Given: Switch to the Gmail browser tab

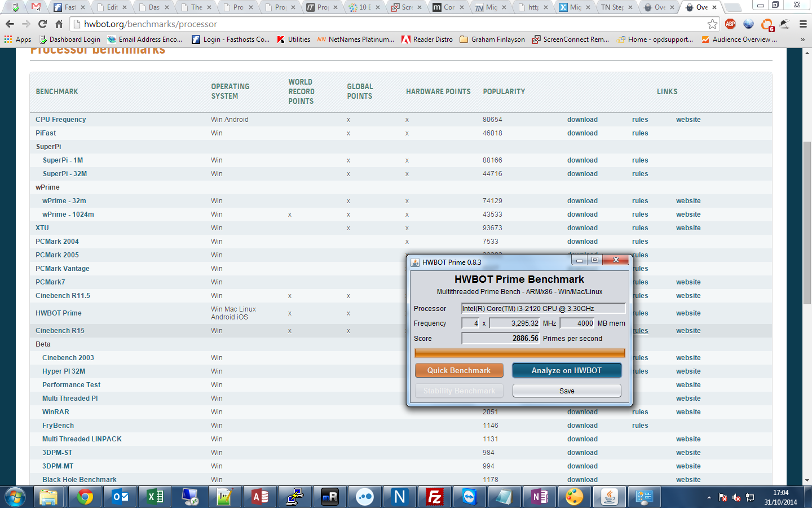Looking at the screenshot, I should tap(36, 7).
